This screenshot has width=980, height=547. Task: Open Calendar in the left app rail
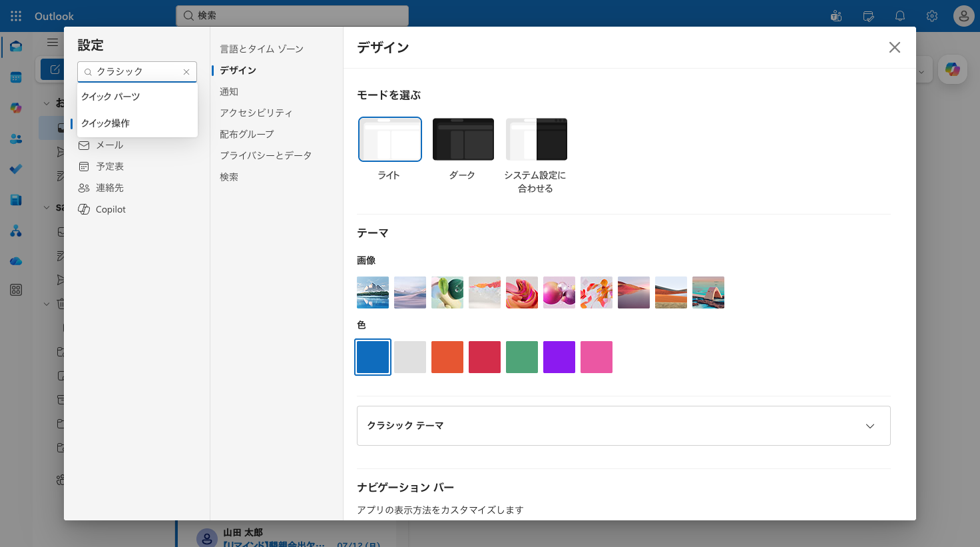(16, 77)
